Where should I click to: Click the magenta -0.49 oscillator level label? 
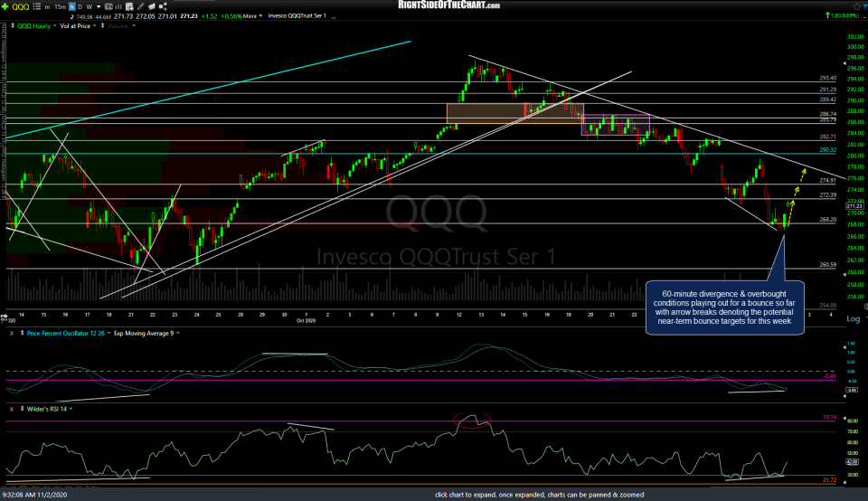point(830,376)
